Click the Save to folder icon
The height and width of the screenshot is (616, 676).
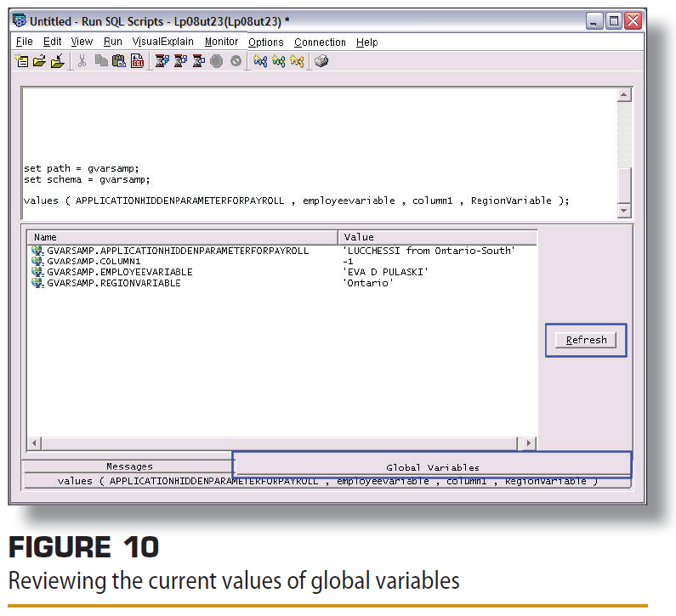pos(57,60)
